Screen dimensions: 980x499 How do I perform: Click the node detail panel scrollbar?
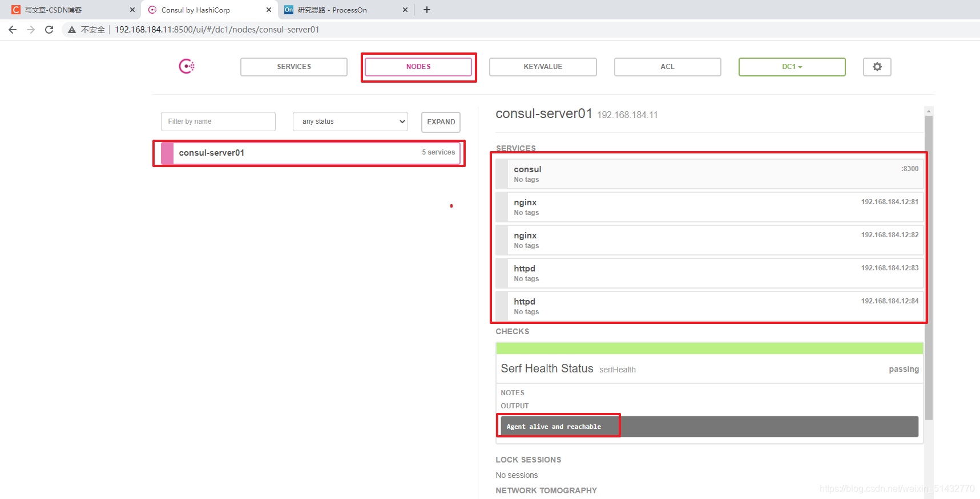[929, 267]
